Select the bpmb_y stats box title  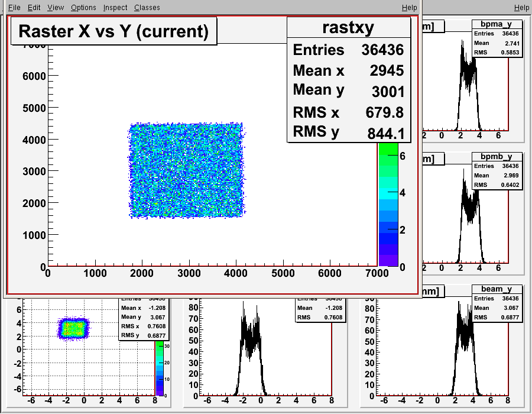pos(497,157)
